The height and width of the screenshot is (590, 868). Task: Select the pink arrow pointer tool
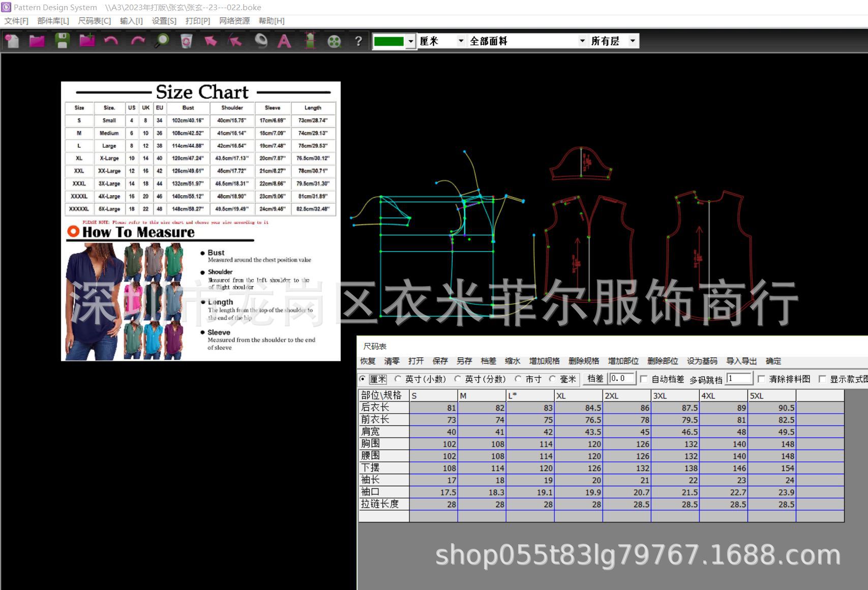coord(211,41)
